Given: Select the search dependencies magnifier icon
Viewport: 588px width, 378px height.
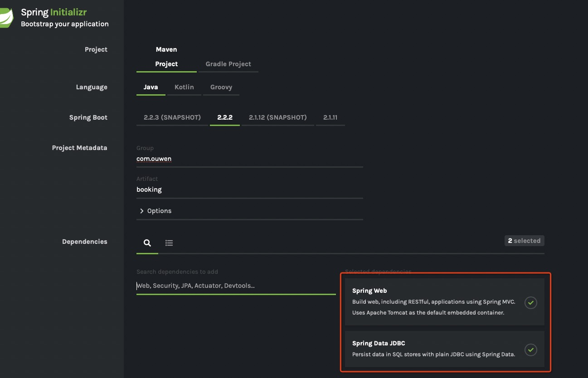Looking at the screenshot, I should pos(147,243).
